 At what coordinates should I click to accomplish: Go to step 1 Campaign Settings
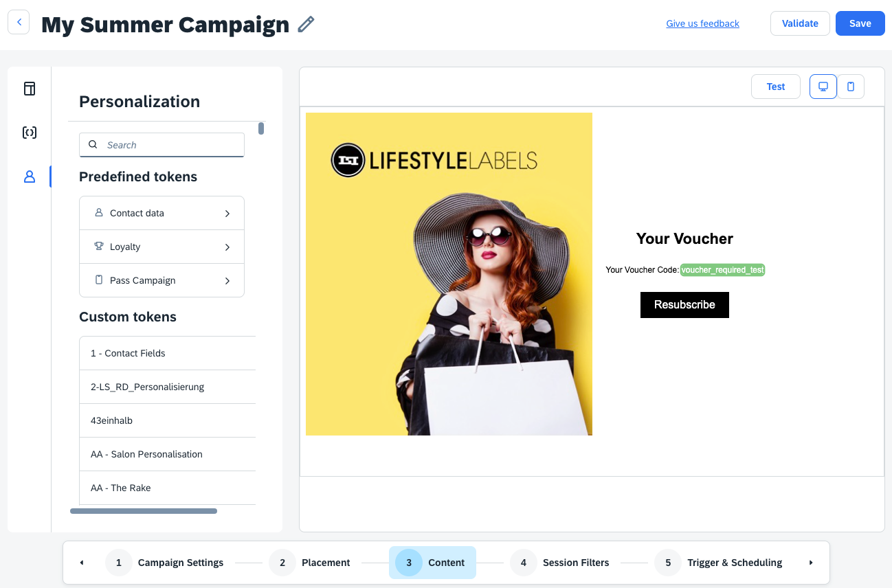[165, 563]
